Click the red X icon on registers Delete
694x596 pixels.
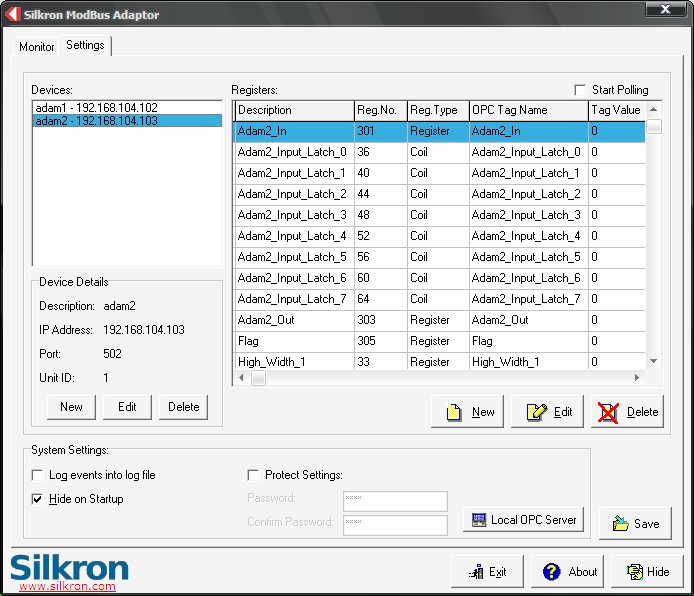(608, 412)
